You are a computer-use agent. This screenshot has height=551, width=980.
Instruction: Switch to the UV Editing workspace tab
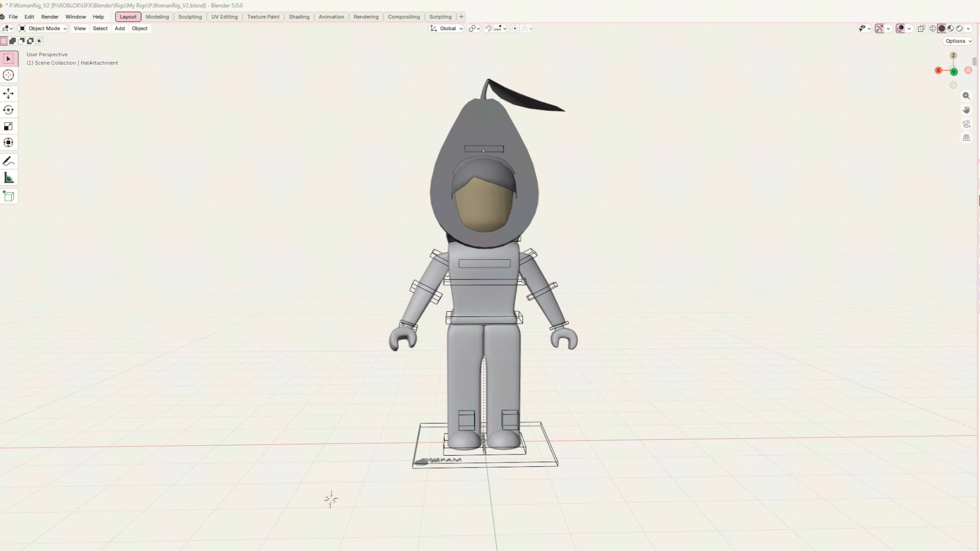pos(225,17)
